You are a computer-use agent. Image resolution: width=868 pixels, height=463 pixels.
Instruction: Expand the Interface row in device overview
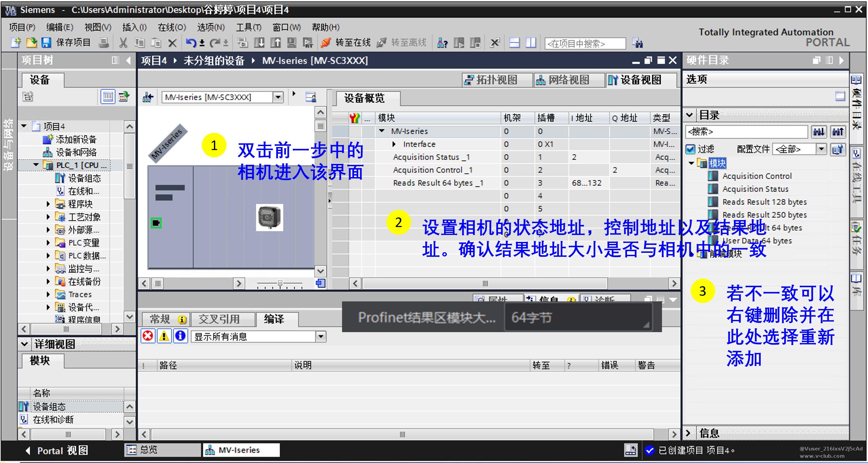[x=394, y=144]
